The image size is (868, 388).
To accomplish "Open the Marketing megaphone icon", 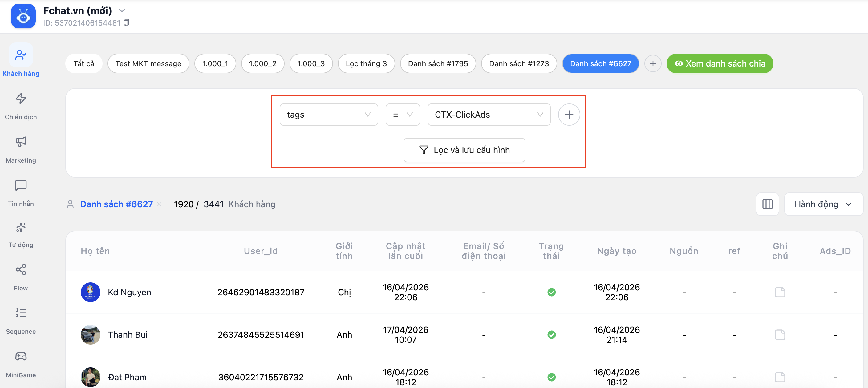I will tap(21, 142).
